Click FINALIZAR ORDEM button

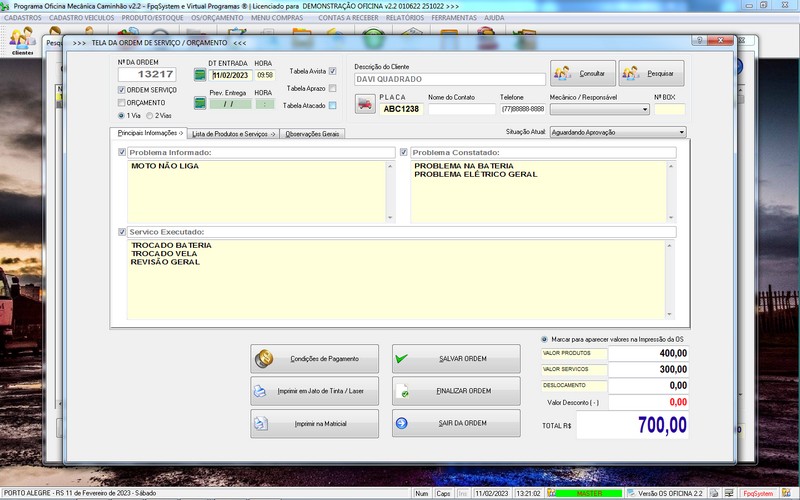click(x=456, y=391)
